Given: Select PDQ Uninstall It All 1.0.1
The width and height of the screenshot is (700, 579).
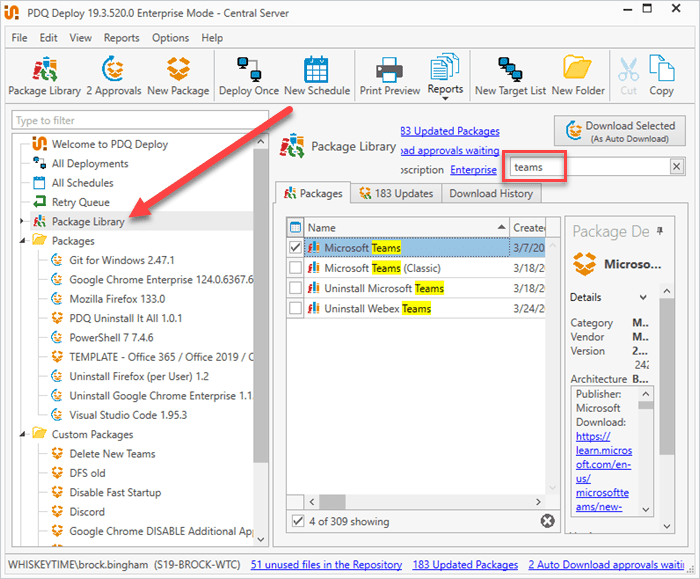Looking at the screenshot, I should point(125,318).
